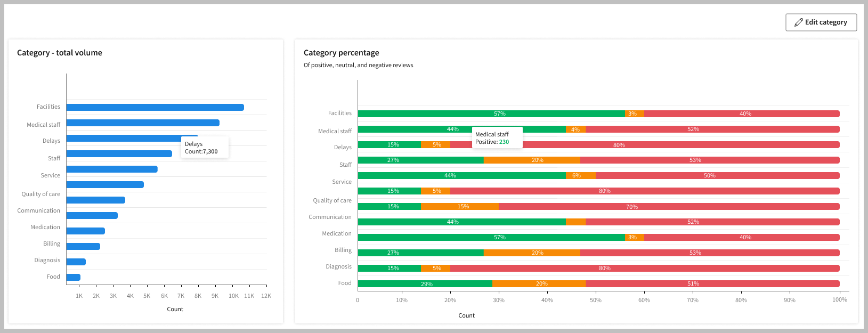Viewport: 868px width, 333px height.
Task: Click the Category percentage chart title
Action: click(x=341, y=53)
